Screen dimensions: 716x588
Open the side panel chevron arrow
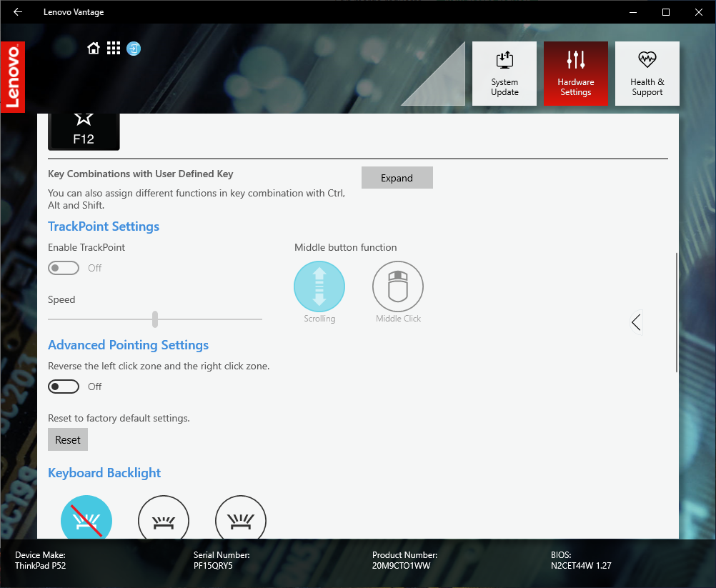(636, 322)
